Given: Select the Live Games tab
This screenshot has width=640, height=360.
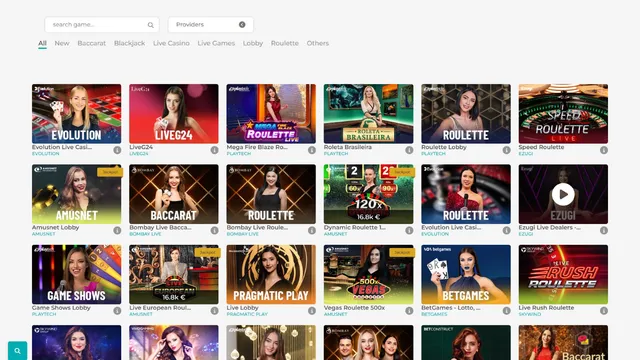Looking at the screenshot, I should tap(216, 43).
